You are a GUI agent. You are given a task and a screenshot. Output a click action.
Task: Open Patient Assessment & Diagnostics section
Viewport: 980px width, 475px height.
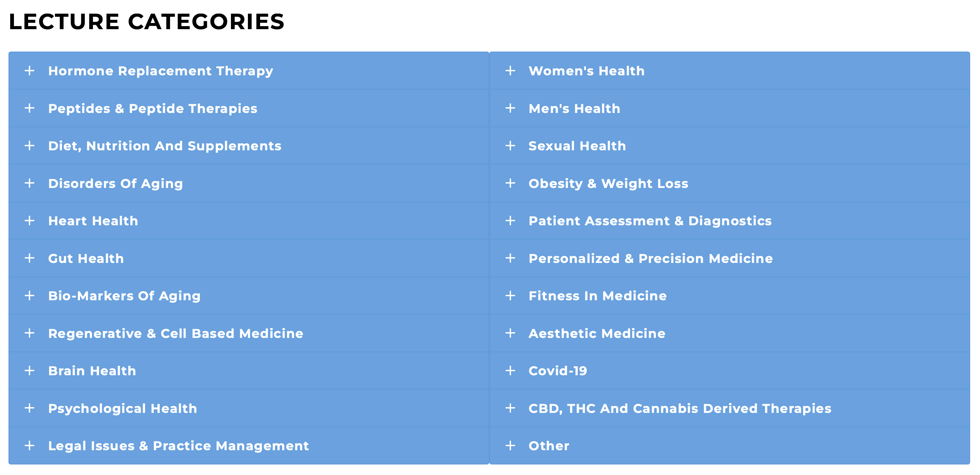pyautogui.click(x=650, y=221)
